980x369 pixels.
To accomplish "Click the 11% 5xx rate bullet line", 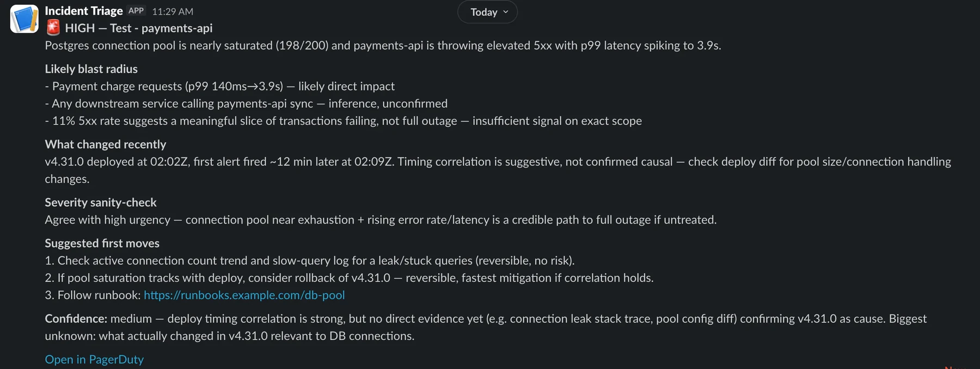I will 343,121.
